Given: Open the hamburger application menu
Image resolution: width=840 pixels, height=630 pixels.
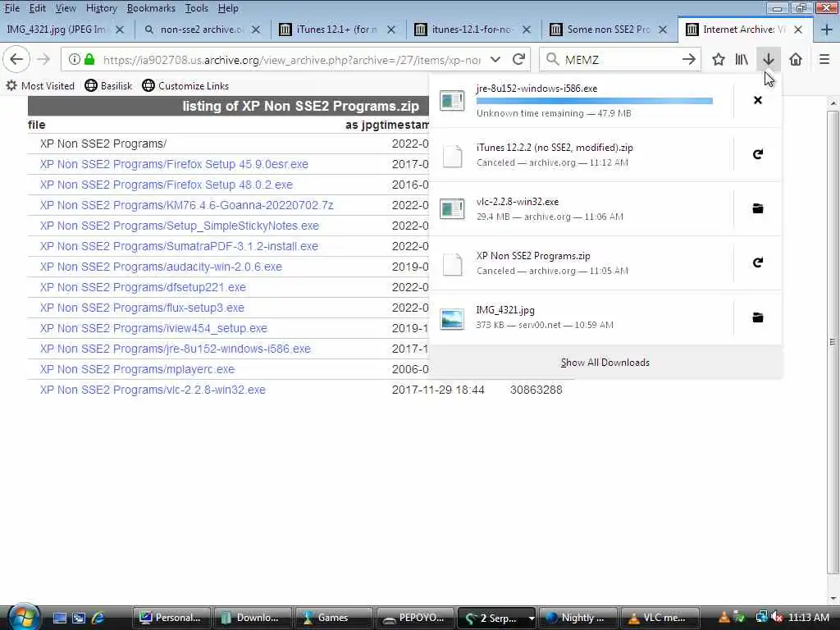Looking at the screenshot, I should click(x=824, y=59).
